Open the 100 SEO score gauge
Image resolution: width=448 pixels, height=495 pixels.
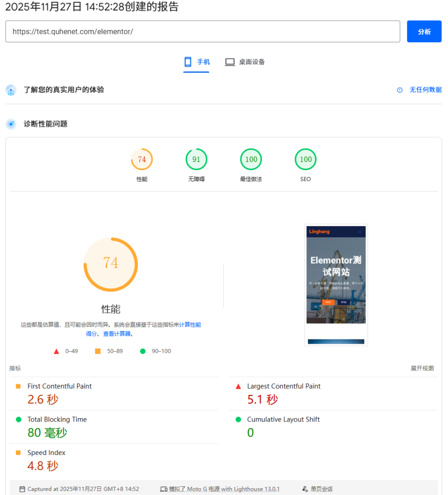(305, 160)
